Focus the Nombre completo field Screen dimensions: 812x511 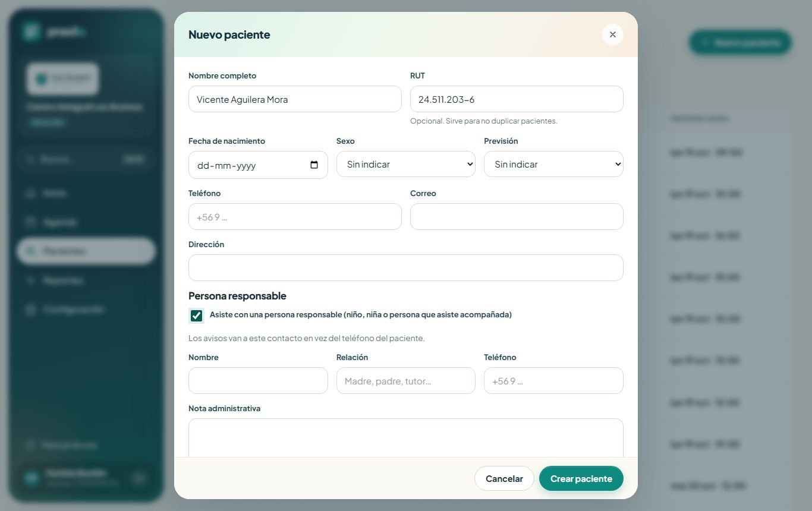pos(295,99)
